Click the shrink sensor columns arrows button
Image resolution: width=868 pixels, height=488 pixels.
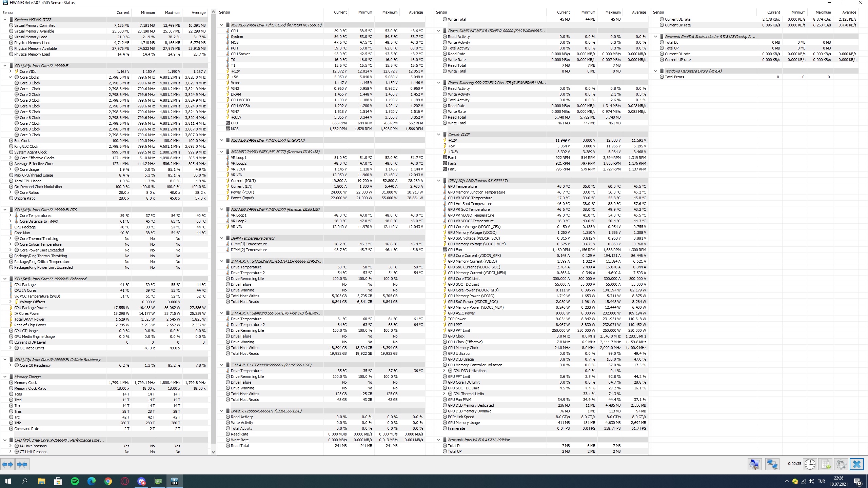(x=22, y=464)
